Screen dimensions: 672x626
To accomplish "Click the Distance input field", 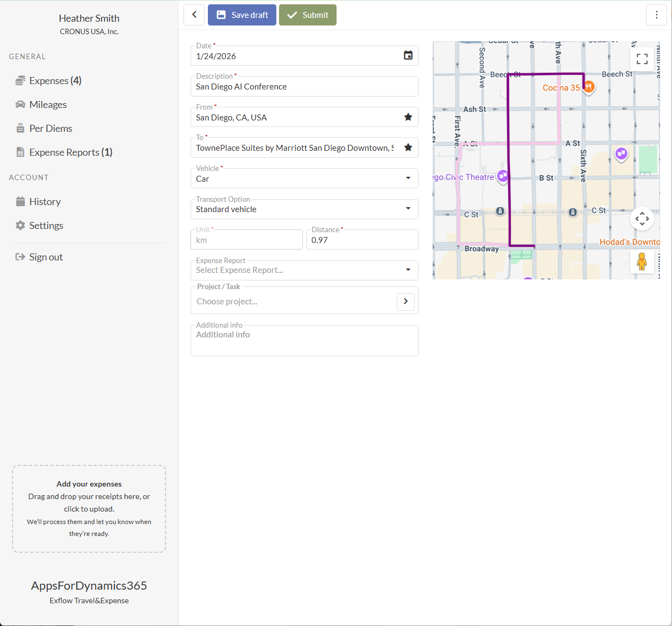I will pos(362,240).
